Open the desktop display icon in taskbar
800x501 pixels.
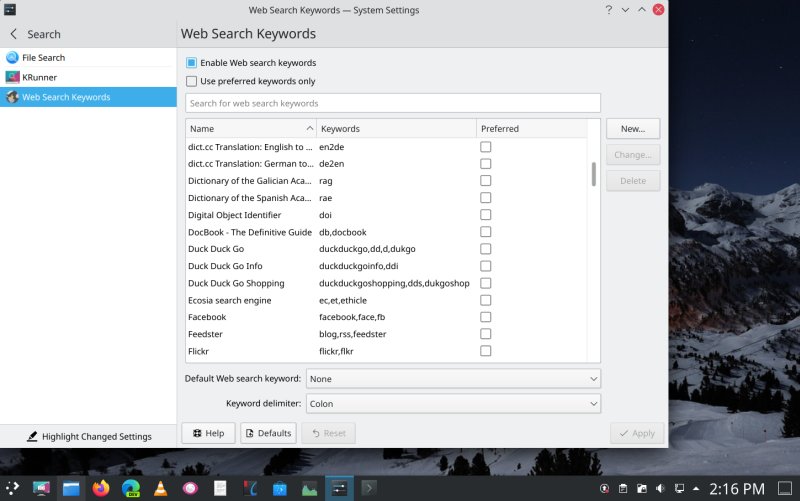41,488
